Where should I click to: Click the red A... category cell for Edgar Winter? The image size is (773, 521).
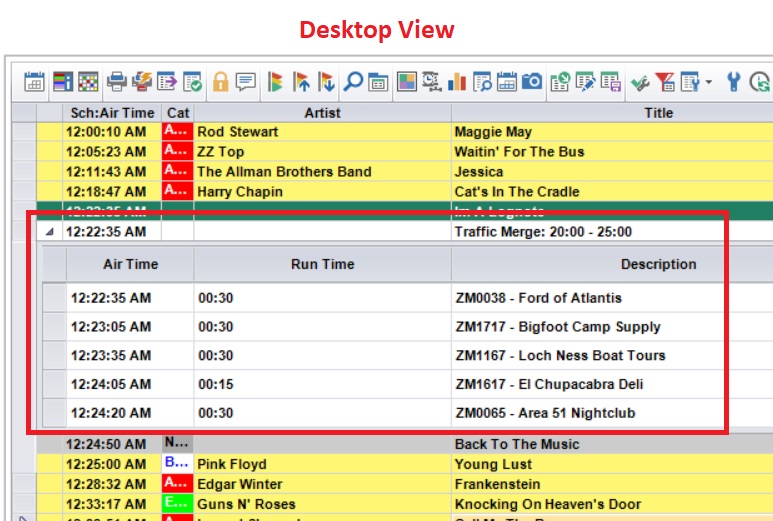pyautogui.click(x=177, y=484)
